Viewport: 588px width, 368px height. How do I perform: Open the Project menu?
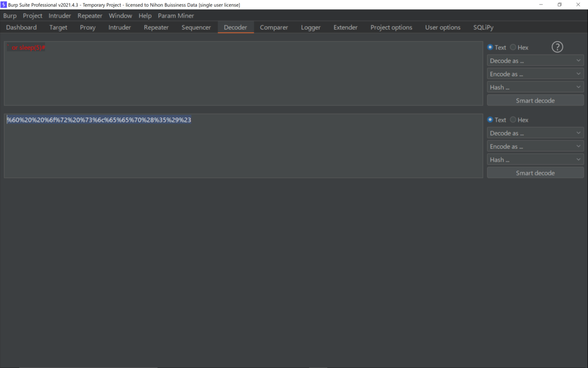click(x=32, y=16)
